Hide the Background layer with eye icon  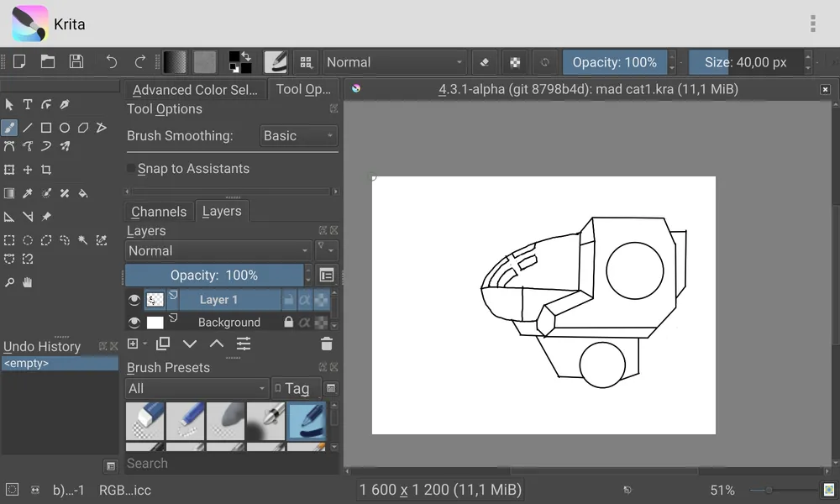click(134, 323)
